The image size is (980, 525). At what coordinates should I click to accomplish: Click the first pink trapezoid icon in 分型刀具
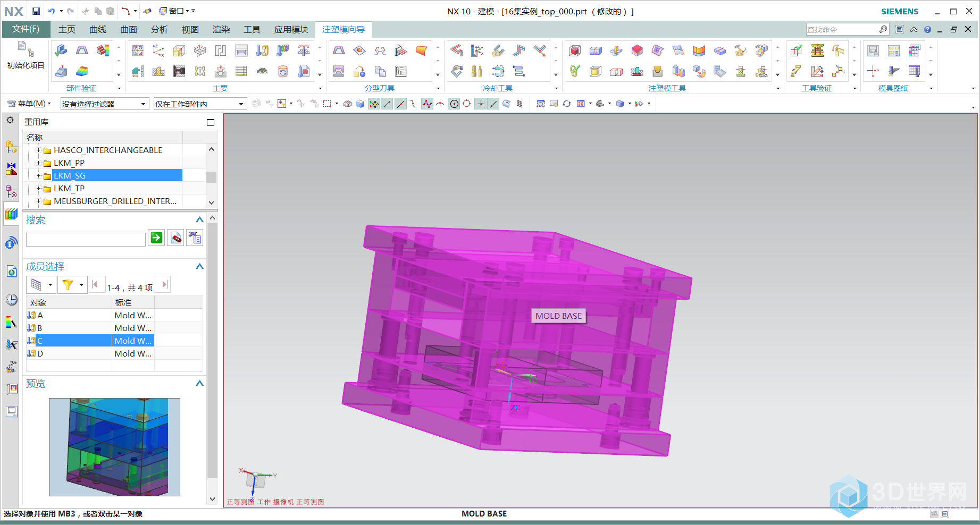pyautogui.click(x=339, y=50)
